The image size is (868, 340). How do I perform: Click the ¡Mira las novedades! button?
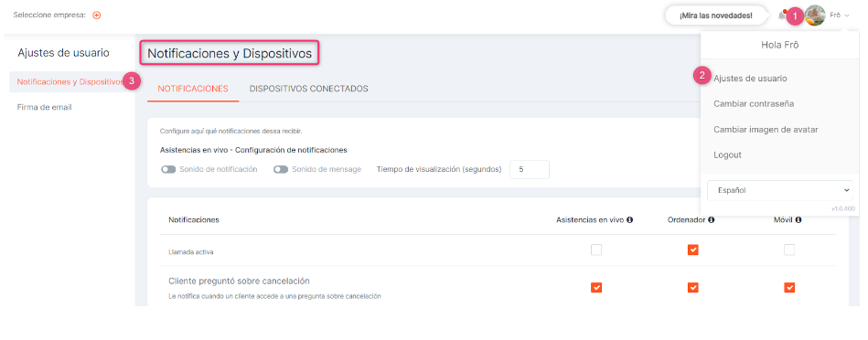[x=716, y=16]
